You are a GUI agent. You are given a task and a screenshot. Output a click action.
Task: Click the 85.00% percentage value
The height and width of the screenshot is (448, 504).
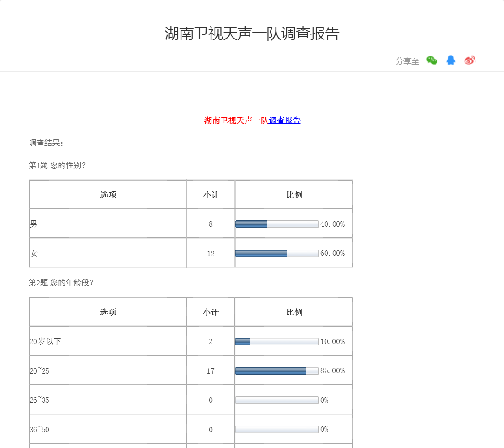332,370
